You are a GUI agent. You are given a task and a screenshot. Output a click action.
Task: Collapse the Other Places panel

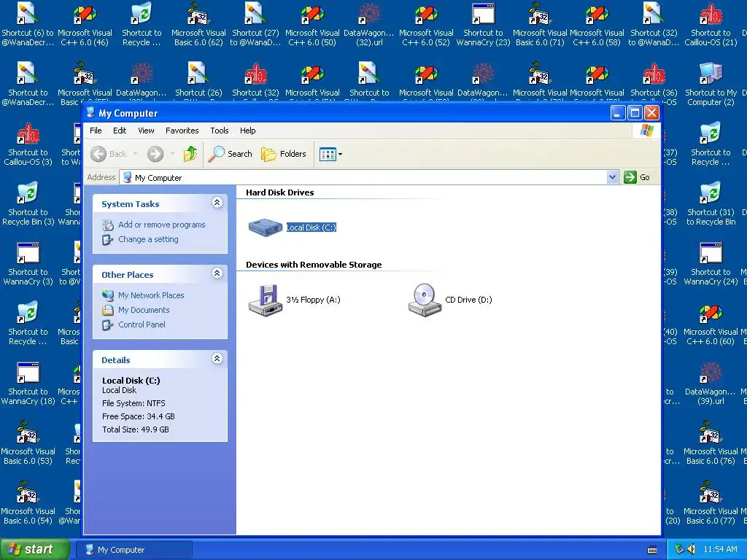(x=217, y=273)
